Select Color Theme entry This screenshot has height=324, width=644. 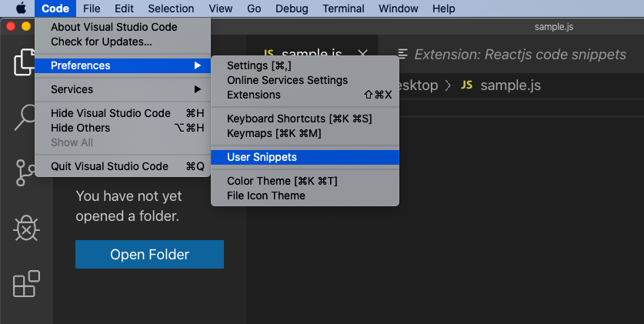[305, 181]
